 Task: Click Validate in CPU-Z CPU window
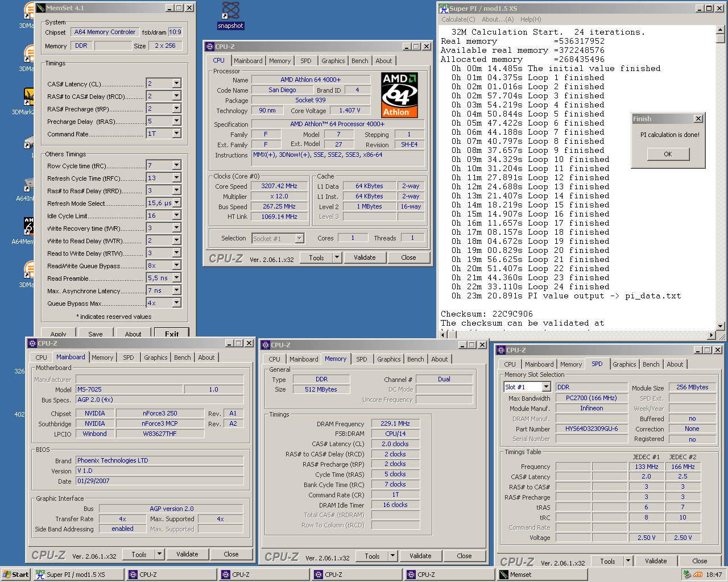[x=365, y=257]
